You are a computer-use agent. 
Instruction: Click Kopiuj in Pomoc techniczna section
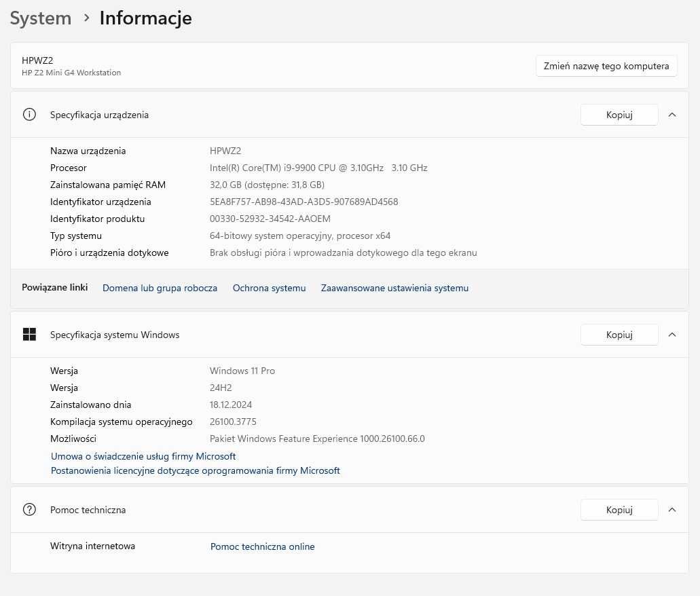[x=619, y=509]
